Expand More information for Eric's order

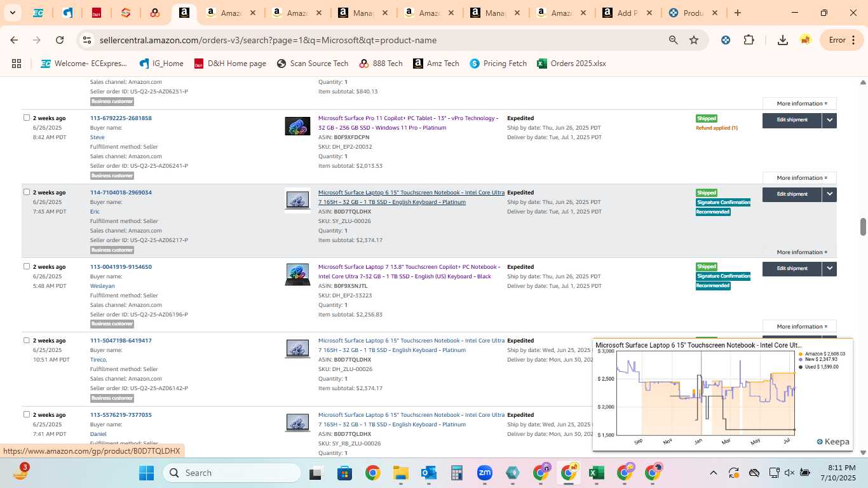click(799, 252)
